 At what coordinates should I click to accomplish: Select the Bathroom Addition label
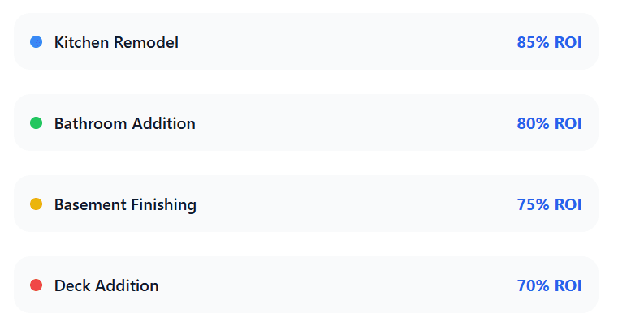pyautogui.click(x=125, y=123)
